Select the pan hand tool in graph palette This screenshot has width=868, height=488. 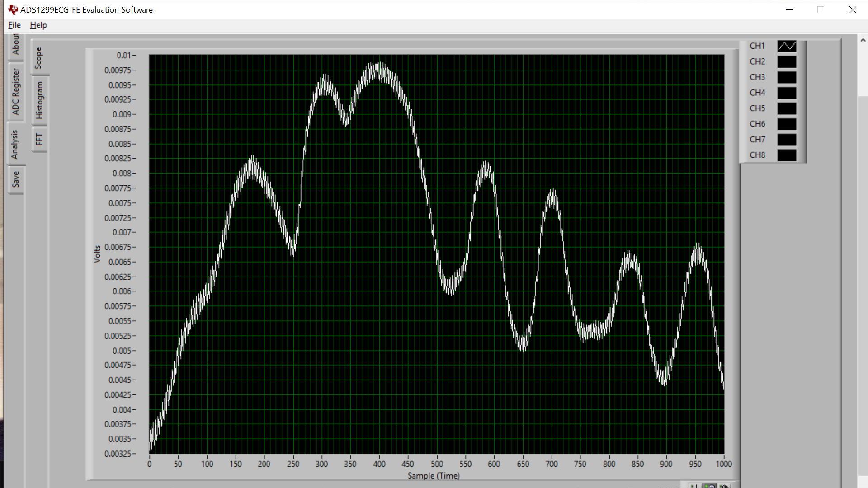(x=725, y=486)
